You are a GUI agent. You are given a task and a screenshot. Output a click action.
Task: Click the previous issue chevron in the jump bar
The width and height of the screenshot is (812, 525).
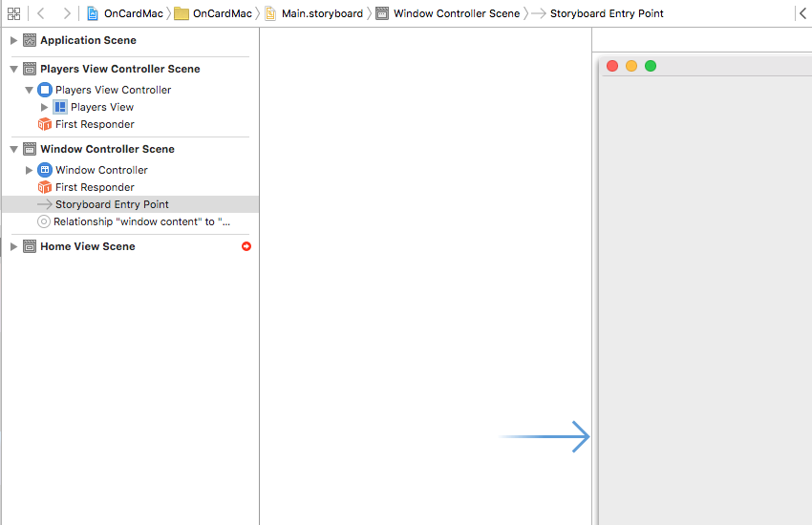pyautogui.click(x=802, y=13)
